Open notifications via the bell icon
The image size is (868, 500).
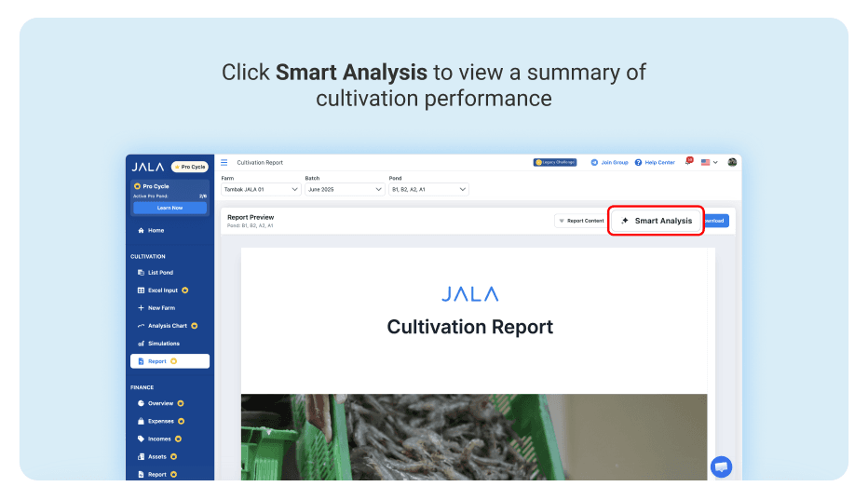(x=688, y=162)
